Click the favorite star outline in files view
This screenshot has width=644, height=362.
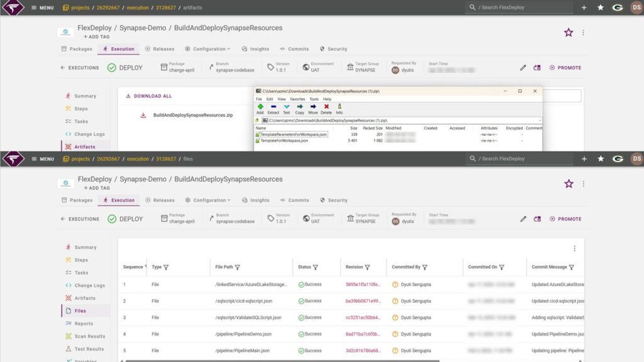tap(569, 184)
